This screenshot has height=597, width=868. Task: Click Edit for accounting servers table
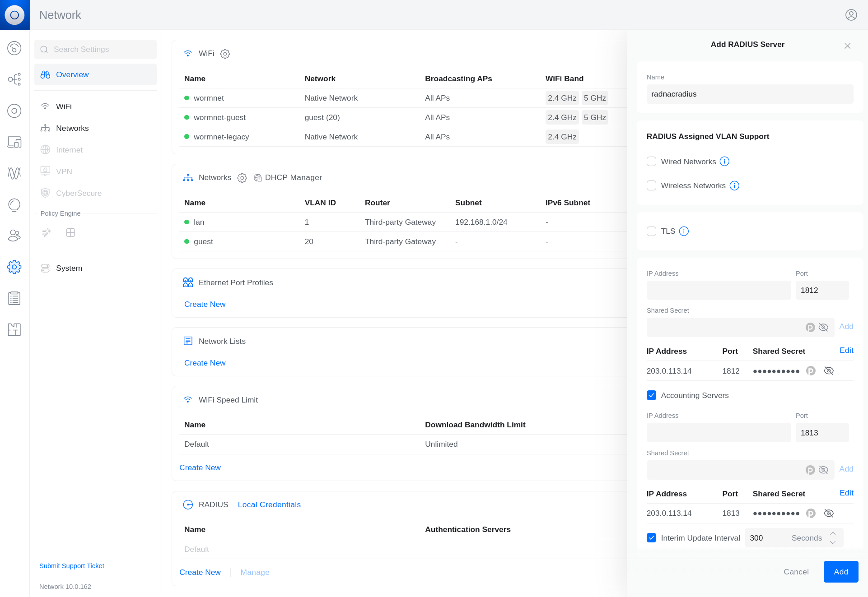tap(846, 493)
